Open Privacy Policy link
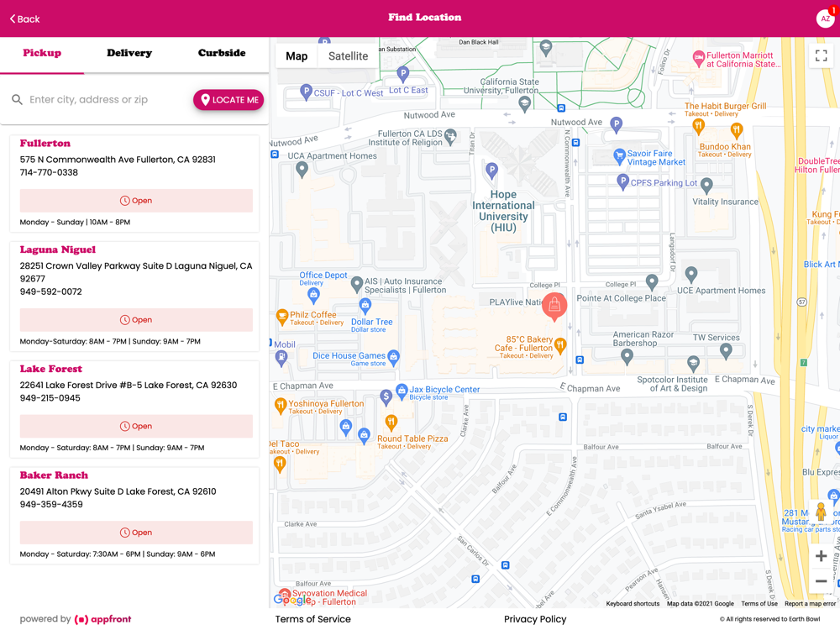 535,619
